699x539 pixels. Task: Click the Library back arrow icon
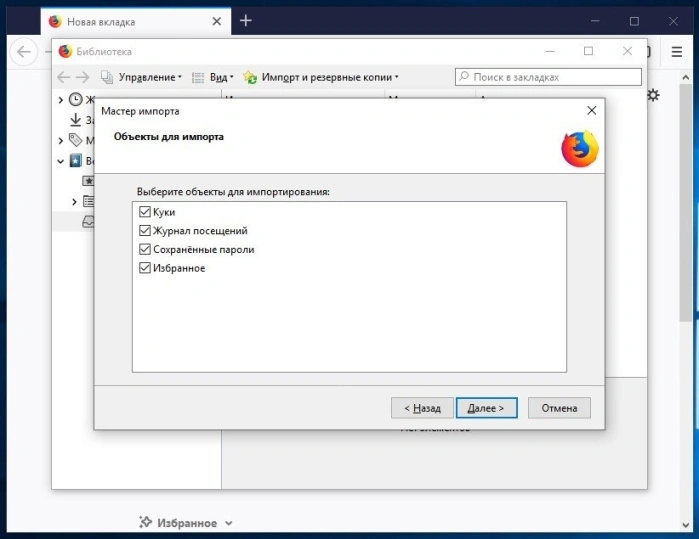coord(64,77)
